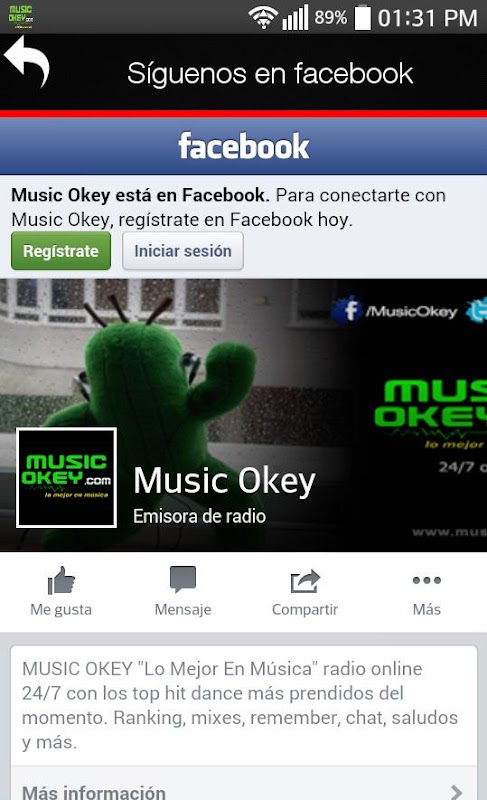Tap the Compartir share arrow icon
Image resolution: width=487 pixels, height=800 pixels.
(x=305, y=581)
